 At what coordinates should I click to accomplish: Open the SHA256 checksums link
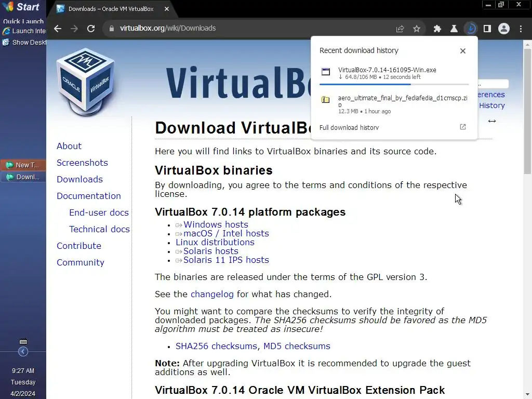click(x=216, y=346)
